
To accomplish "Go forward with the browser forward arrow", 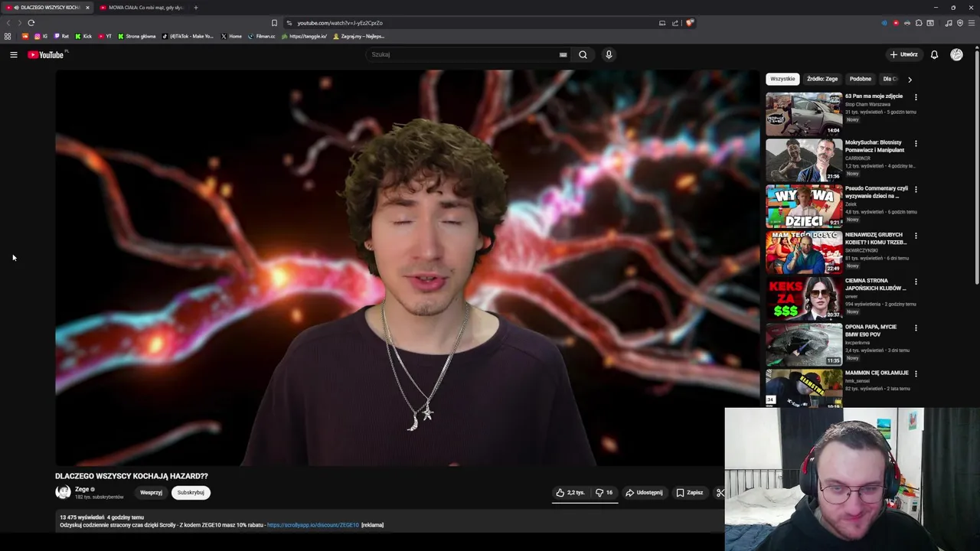I will tap(19, 23).
